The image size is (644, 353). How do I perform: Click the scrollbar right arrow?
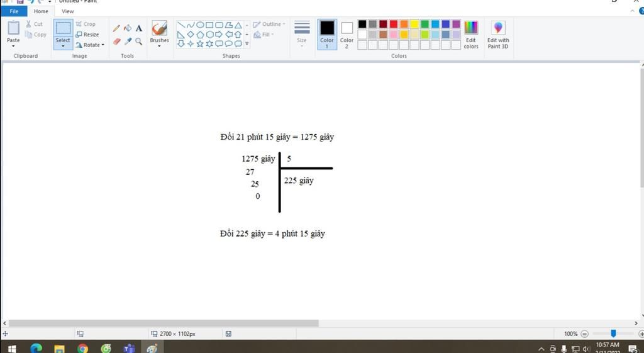(x=636, y=323)
